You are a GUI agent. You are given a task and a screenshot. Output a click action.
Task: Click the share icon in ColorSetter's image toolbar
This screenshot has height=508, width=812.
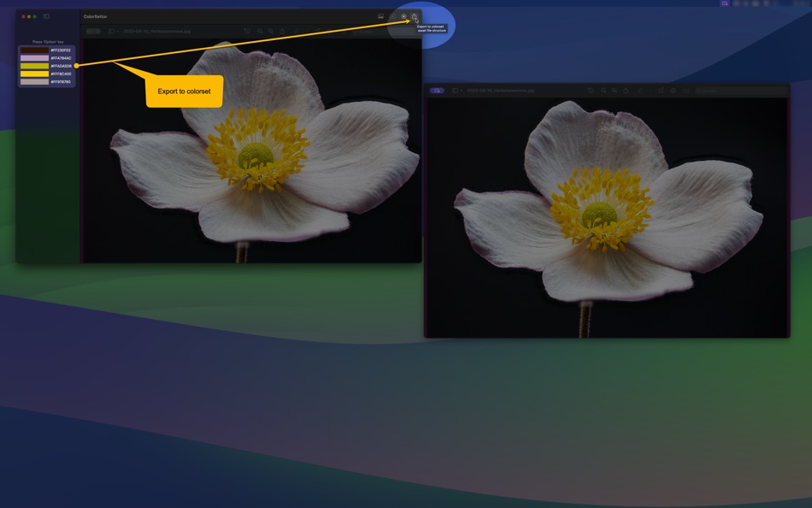coord(282,31)
